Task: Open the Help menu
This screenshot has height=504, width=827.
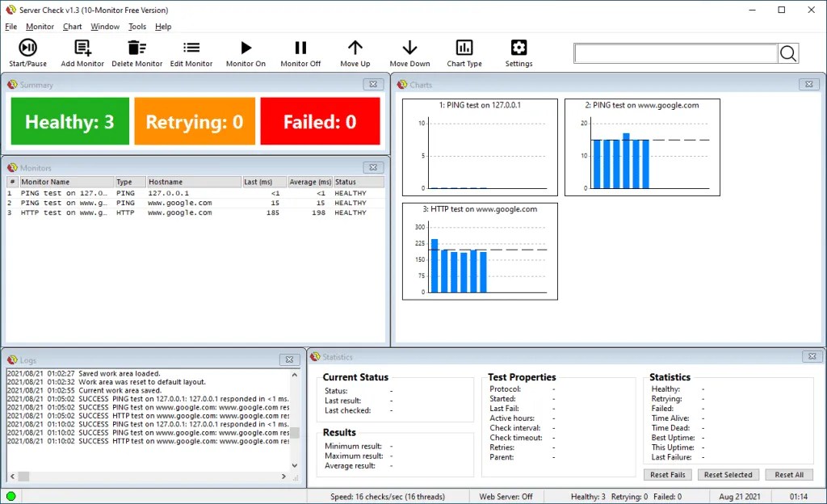Action: (x=163, y=27)
